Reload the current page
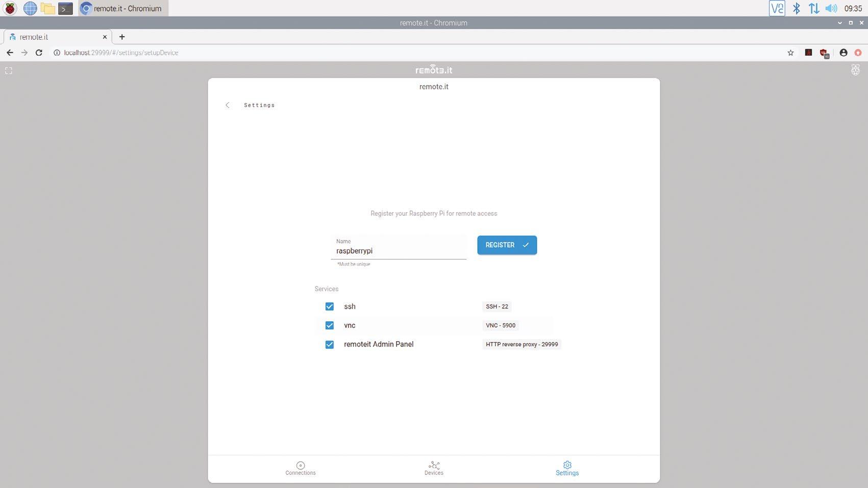The height and width of the screenshot is (488, 868). point(39,53)
